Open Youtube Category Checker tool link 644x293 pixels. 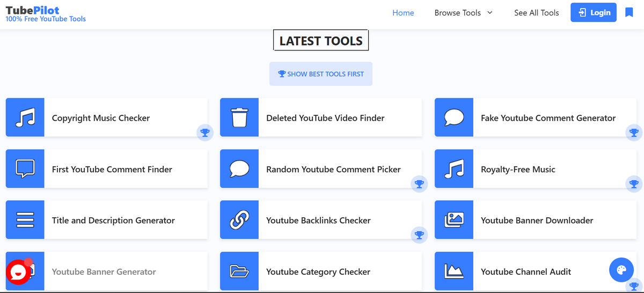(x=318, y=272)
